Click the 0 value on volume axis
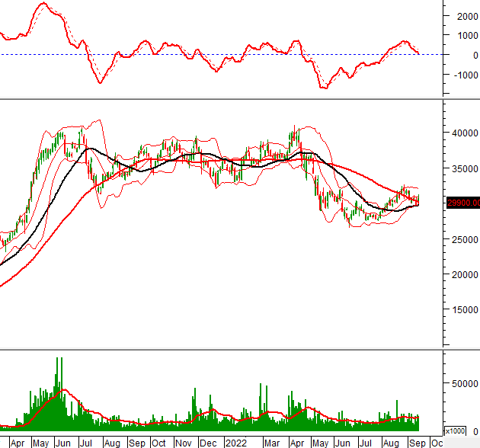The height and width of the screenshot is (448, 480). click(x=475, y=432)
